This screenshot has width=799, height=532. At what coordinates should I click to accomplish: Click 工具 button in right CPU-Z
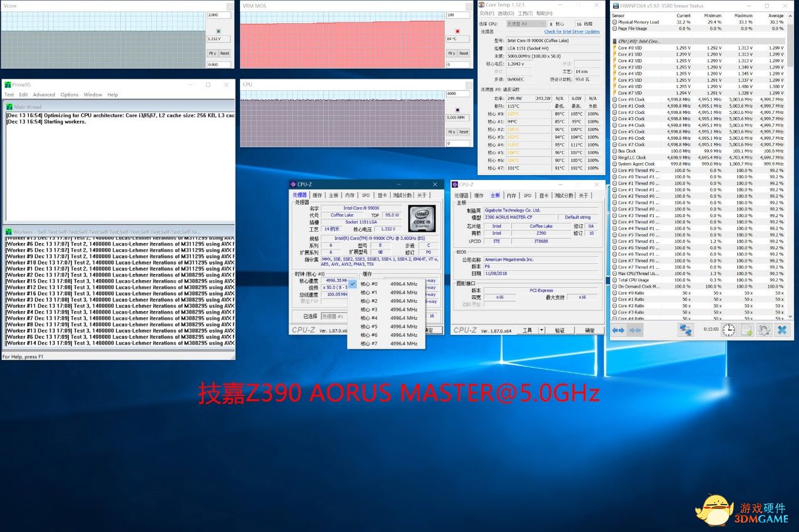pos(527,330)
